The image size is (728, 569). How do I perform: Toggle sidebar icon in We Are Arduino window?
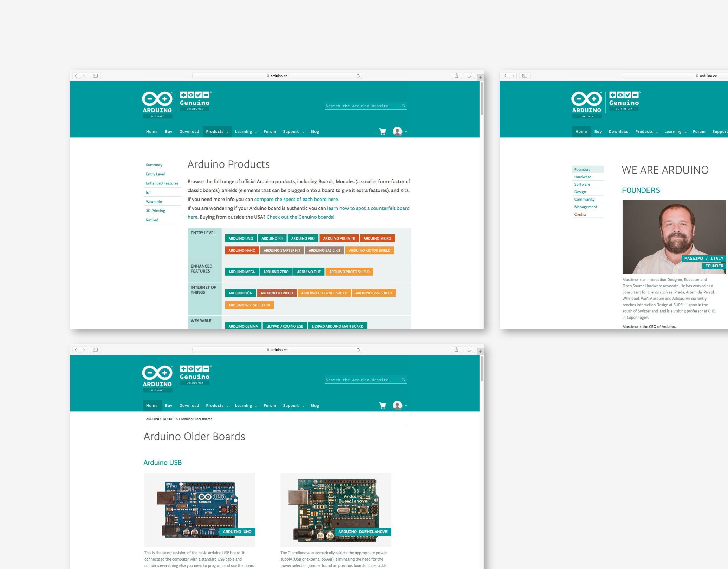[x=525, y=76]
